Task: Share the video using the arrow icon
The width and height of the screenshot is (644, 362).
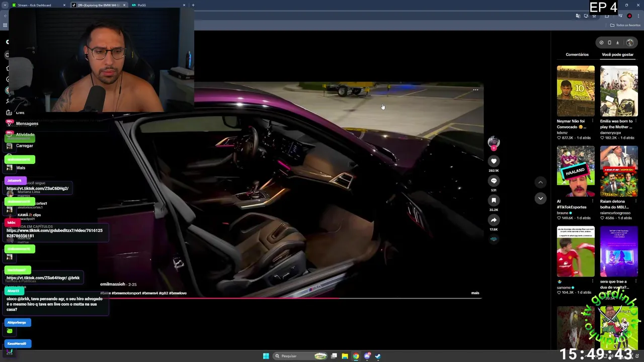Action: click(494, 220)
